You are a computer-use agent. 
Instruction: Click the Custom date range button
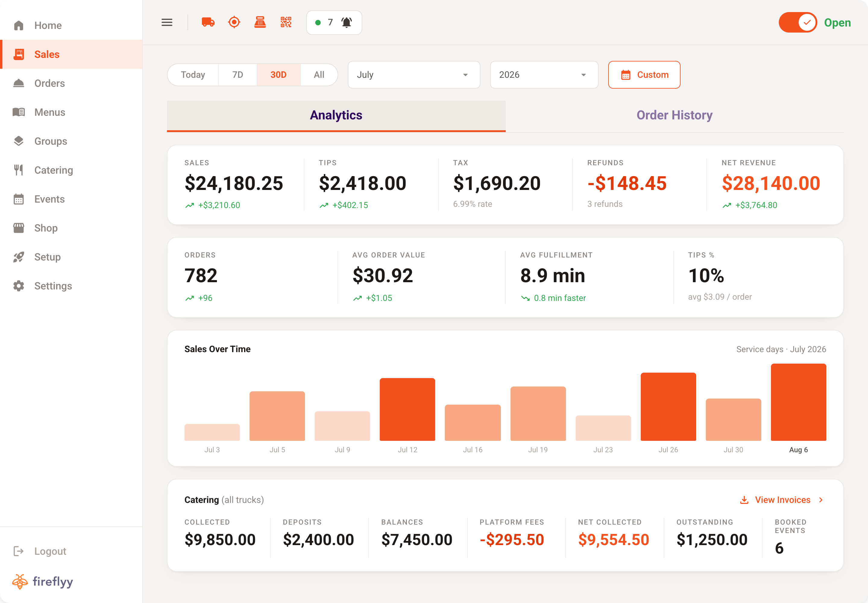point(644,75)
